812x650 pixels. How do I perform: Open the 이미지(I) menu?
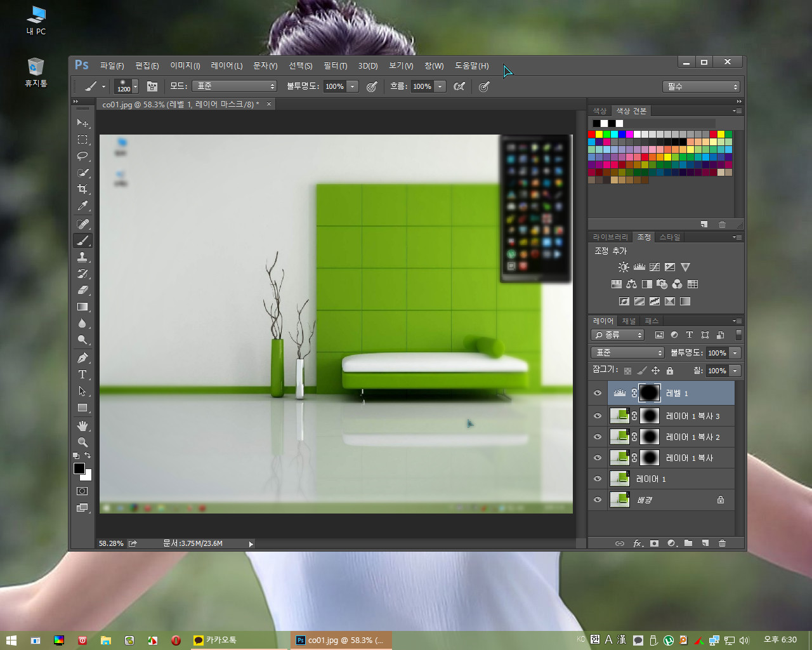185,66
